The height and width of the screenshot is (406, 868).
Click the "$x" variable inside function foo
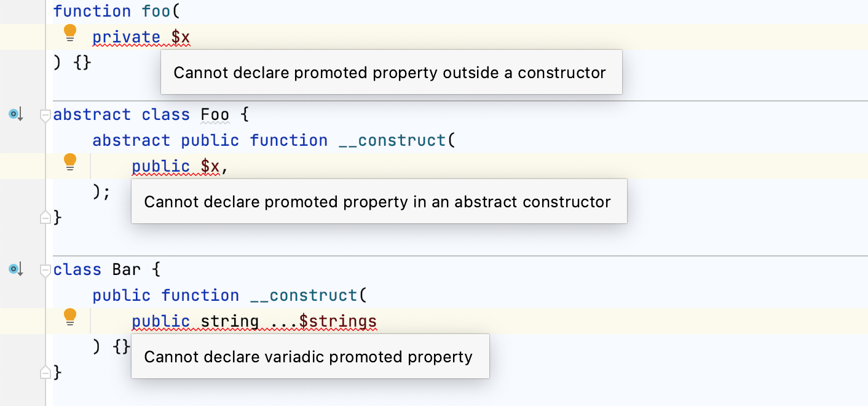pyautogui.click(x=181, y=37)
